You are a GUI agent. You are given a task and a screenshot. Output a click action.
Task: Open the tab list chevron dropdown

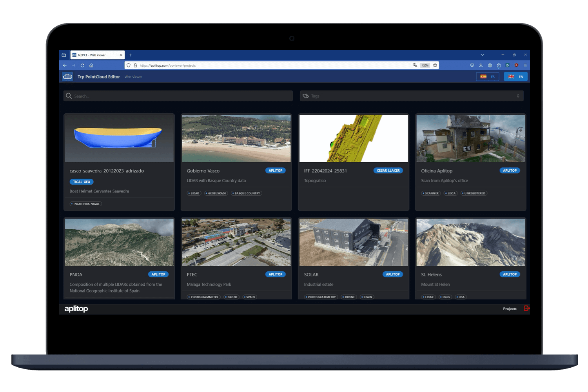click(x=482, y=55)
